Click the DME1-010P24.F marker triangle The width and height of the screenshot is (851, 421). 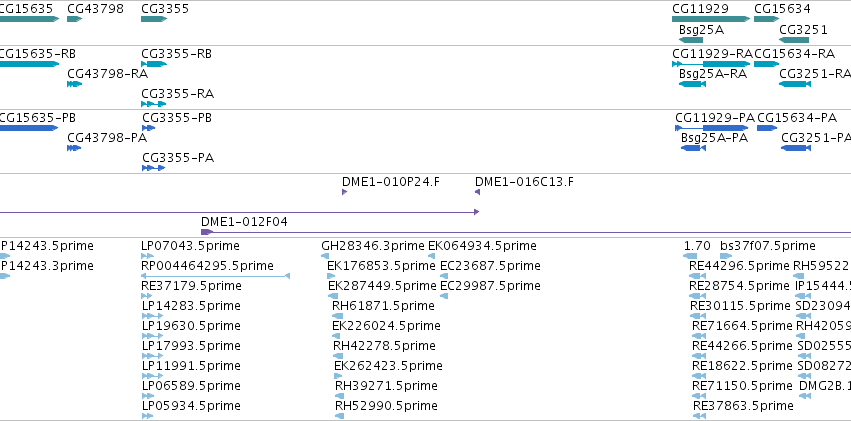click(345, 192)
